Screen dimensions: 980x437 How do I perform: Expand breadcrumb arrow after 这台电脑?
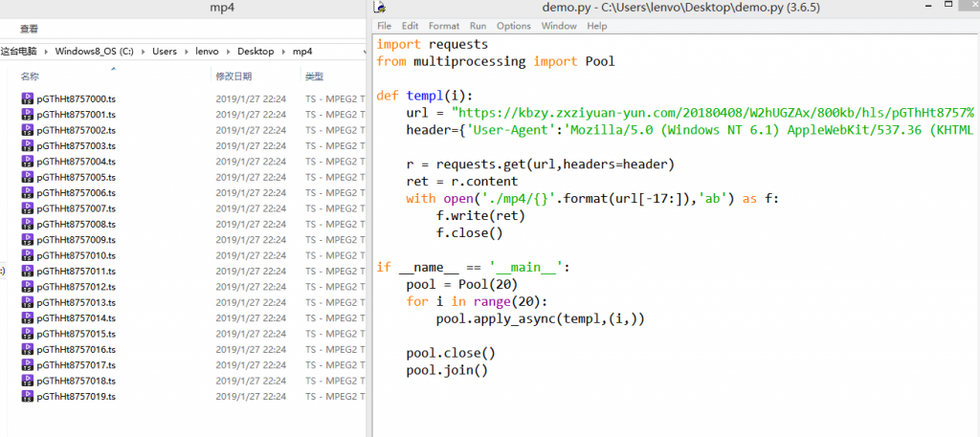point(46,52)
